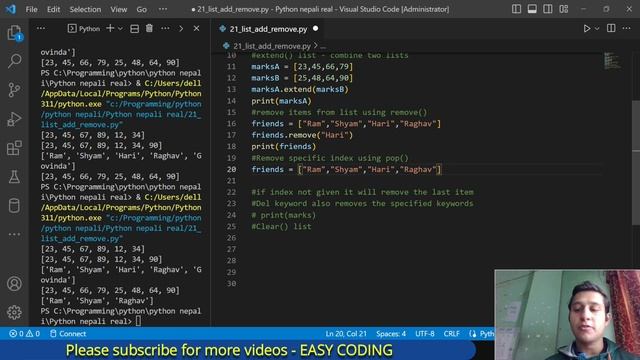Open the Extensions view
This screenshot has width=640, height=360.
14,148
